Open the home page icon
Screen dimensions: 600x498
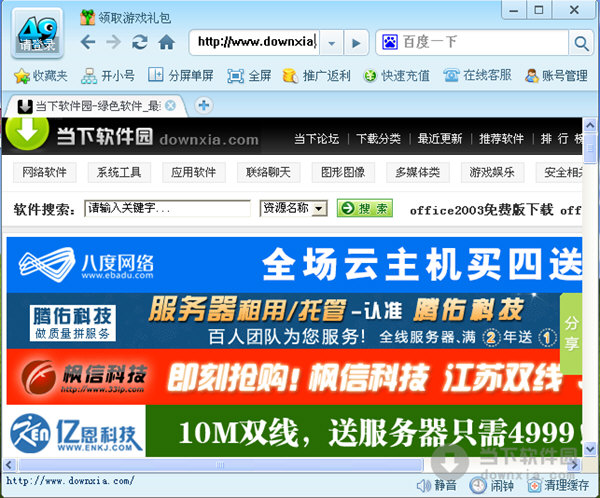[166, 42]
